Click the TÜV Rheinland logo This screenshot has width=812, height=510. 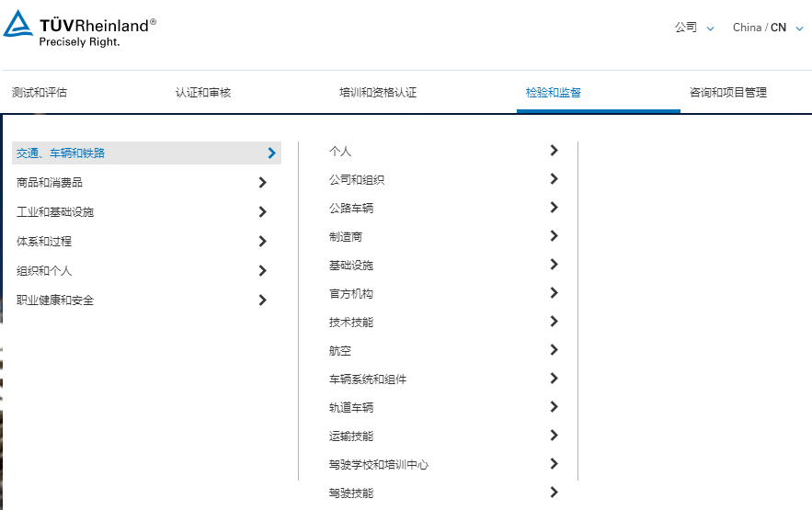[x=79, y=28]
